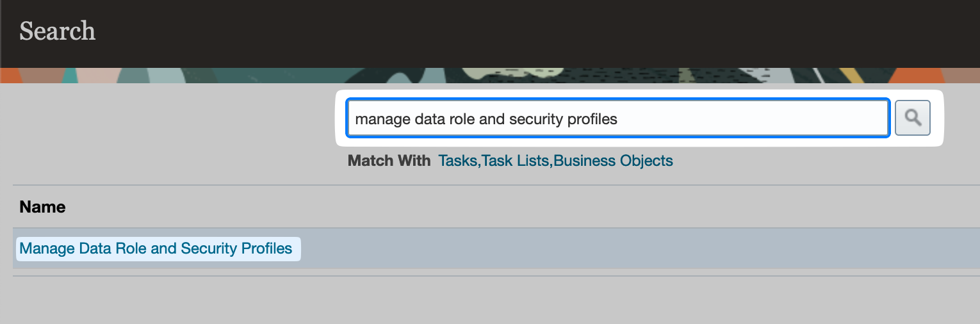
Task: Click "Security Profiles" in the result link
Action: [x=237, y=248]
